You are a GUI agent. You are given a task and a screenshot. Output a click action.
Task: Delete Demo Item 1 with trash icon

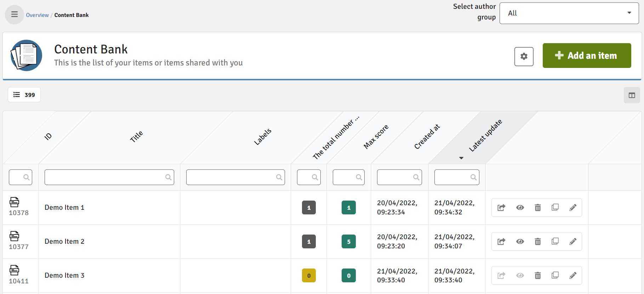point(537,208)
